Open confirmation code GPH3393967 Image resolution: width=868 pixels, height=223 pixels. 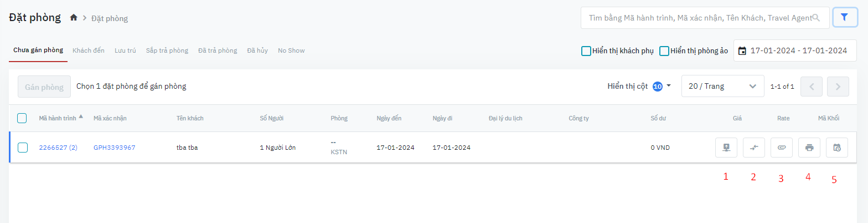click(114, 148)
